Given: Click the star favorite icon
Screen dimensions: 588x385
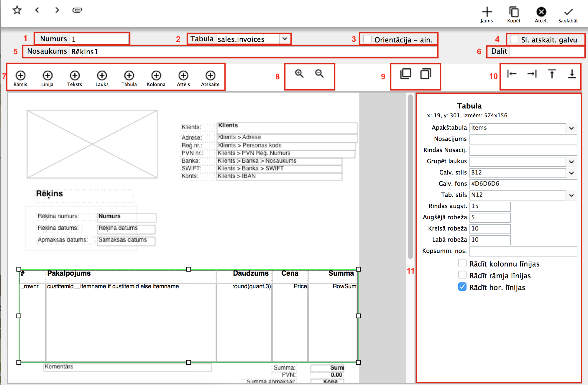Looking at the screenshot, I should tap(17, 10).
